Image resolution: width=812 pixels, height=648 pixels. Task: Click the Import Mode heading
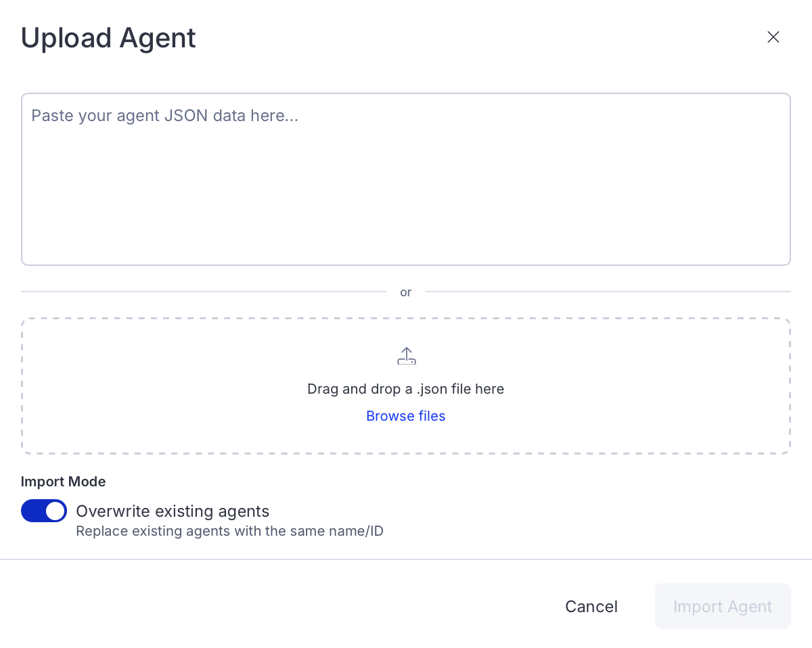pyautogui.click(x=63, y=482)
